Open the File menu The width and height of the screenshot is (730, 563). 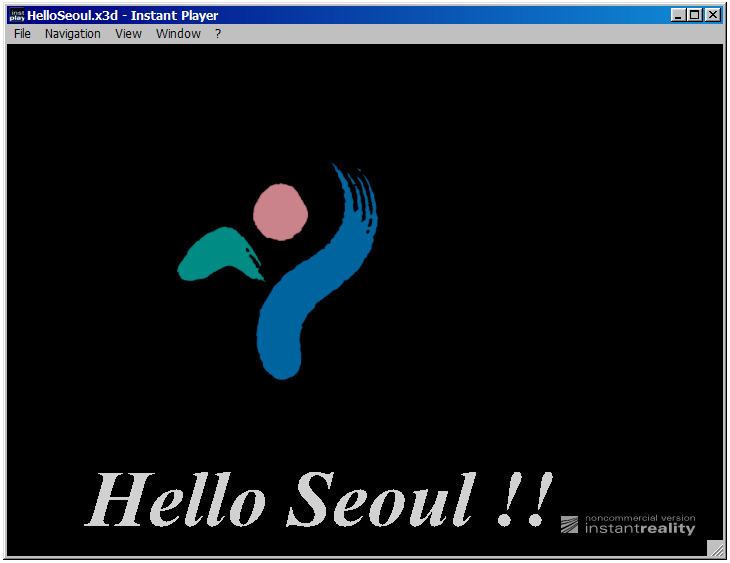[x=22, y=34]
